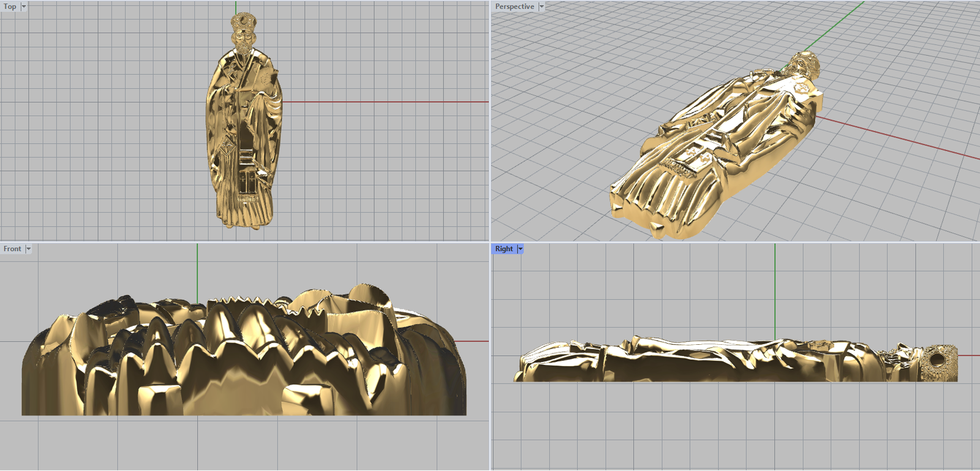980x471 pixels.
Task: Select the gold relief in Front view
Action: (x=245, y=355)
